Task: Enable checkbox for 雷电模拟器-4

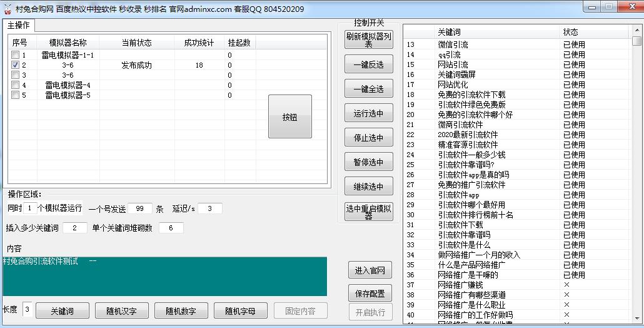Action: coord(15,85)
